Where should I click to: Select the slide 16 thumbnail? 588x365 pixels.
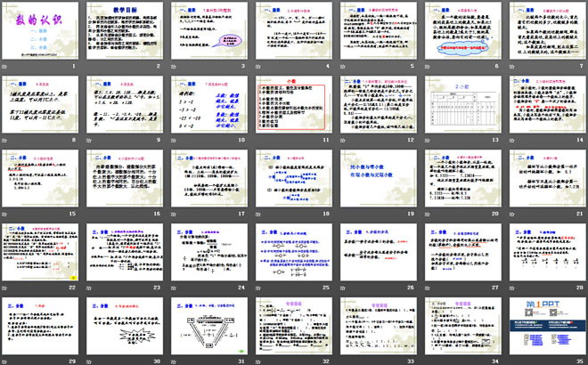(x=125, y=178)
